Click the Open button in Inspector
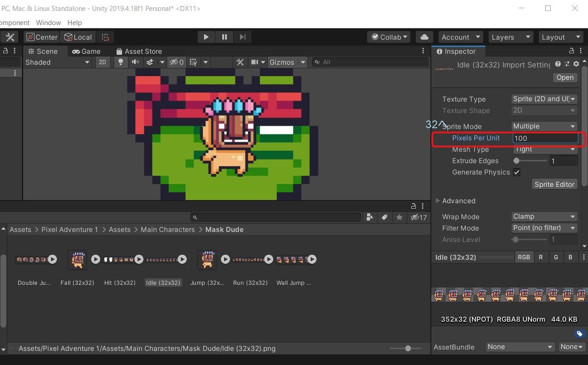588x365 pixels. pyautogui.click(x=565, y=77)
